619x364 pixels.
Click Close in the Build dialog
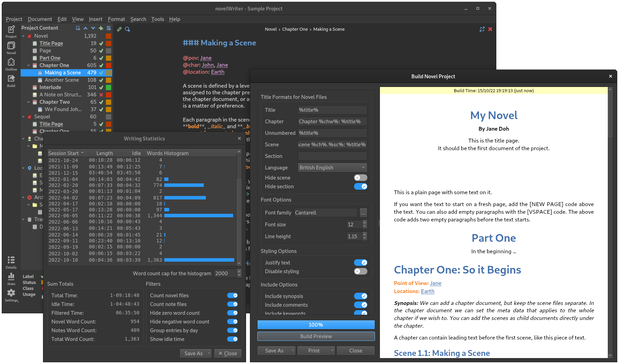pos(355,350)
